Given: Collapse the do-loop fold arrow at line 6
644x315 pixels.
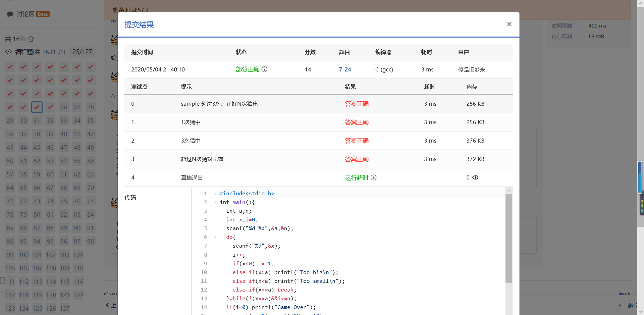Looking at the screenshot, I should [x=215, y=237].
